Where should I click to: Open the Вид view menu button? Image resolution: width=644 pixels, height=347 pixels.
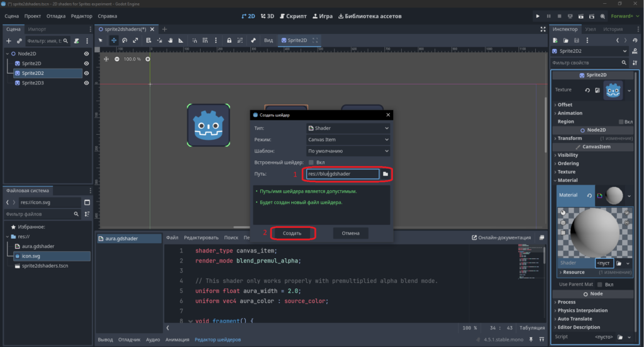[268, 40]
